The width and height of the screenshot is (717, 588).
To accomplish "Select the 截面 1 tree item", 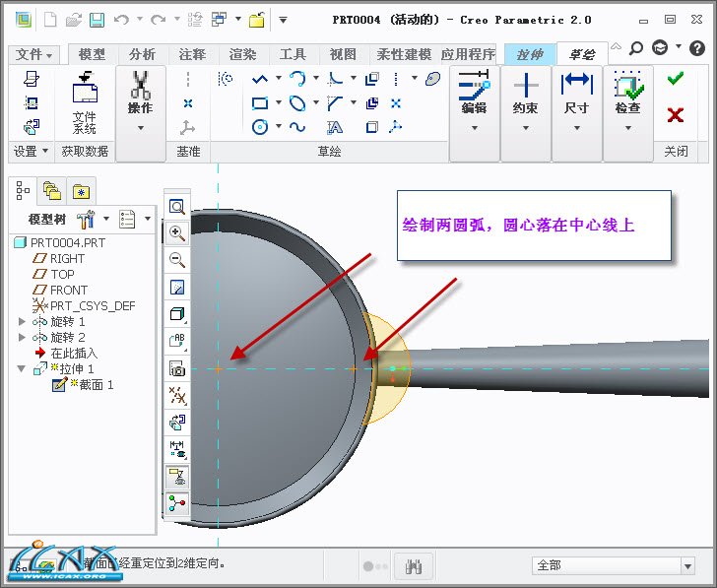I will pyautogui.click(x=83, y=384).
